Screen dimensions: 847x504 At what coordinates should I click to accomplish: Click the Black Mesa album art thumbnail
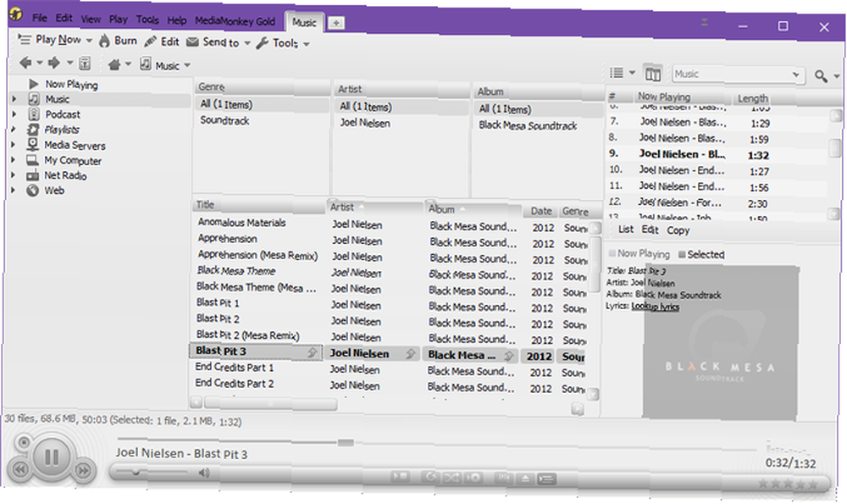tap(720, 341)
